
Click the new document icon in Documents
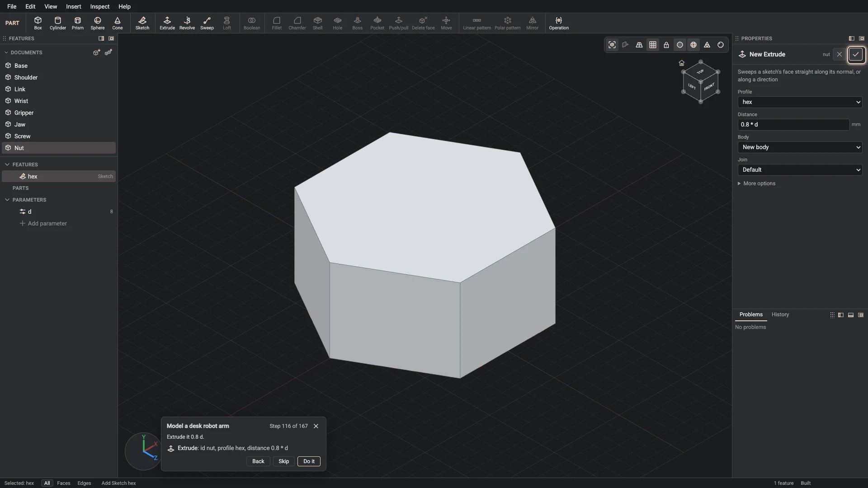coord(96,52)
